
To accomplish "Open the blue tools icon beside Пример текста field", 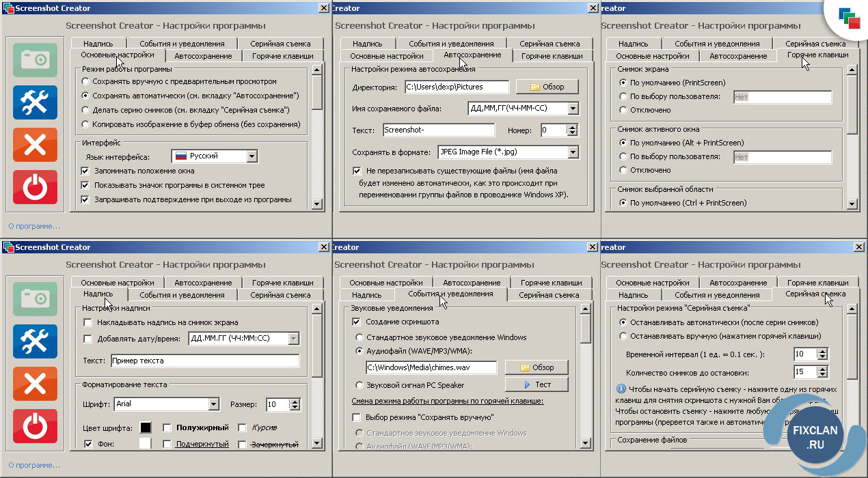I will click(35, 341).
